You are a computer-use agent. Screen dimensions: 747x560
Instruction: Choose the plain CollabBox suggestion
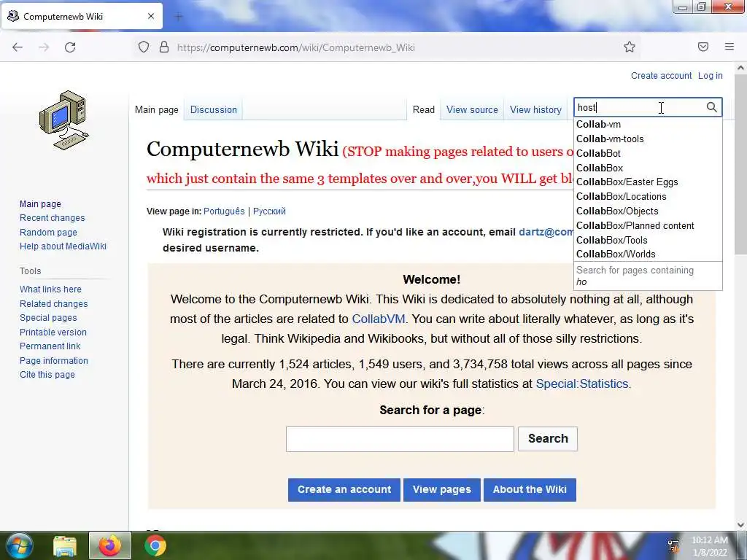click(648, 168)
